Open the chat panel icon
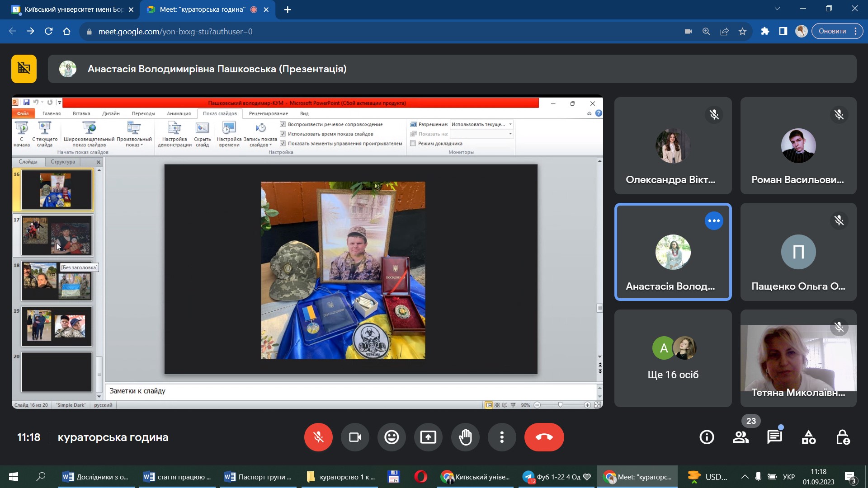This screenshot has height=488, width=868. click(x=774, y=437)
